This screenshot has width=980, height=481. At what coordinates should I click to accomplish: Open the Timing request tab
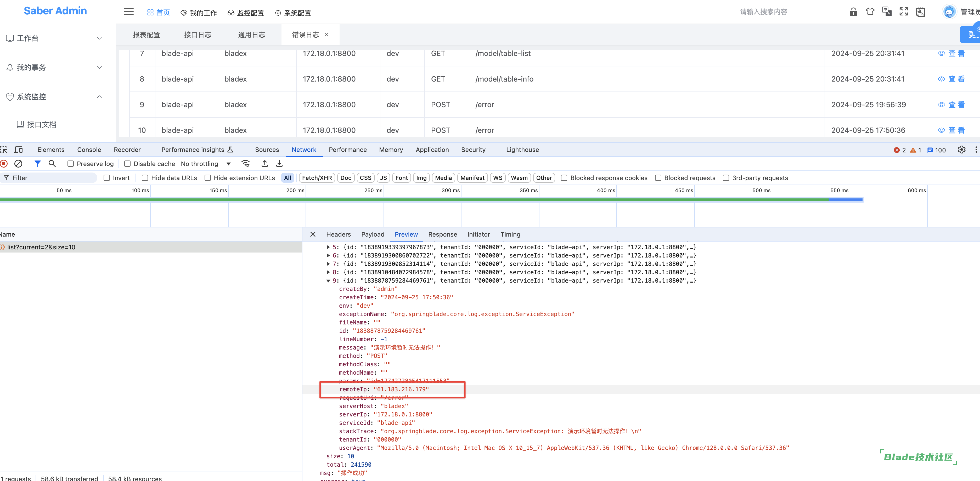(510, 234)
